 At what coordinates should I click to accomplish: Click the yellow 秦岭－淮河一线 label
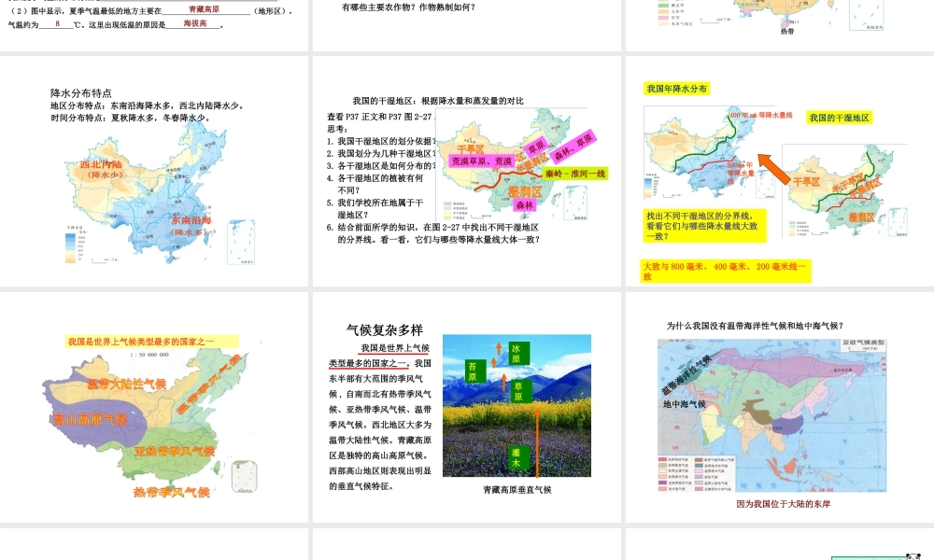(575, 174)
